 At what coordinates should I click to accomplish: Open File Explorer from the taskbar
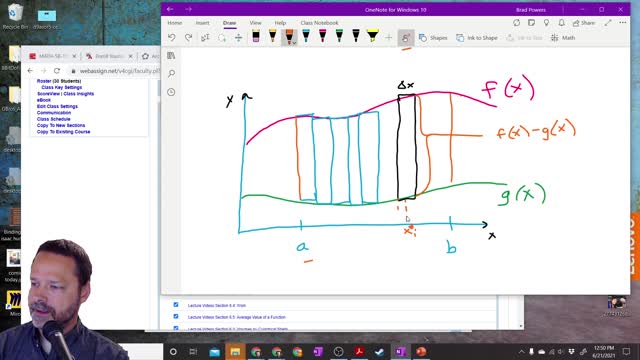[x=235, y=351]
